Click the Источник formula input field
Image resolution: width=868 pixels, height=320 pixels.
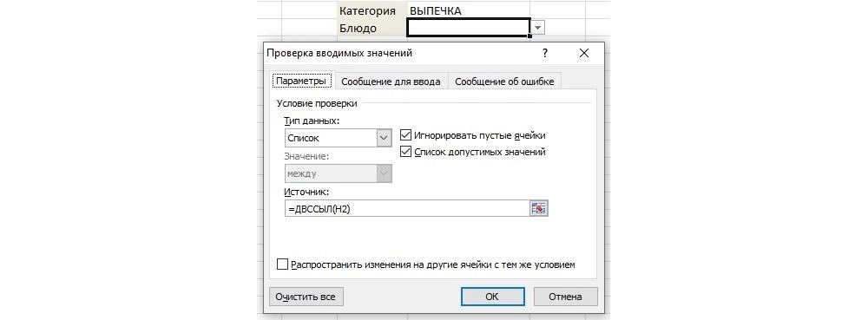[x=407, y=208]
